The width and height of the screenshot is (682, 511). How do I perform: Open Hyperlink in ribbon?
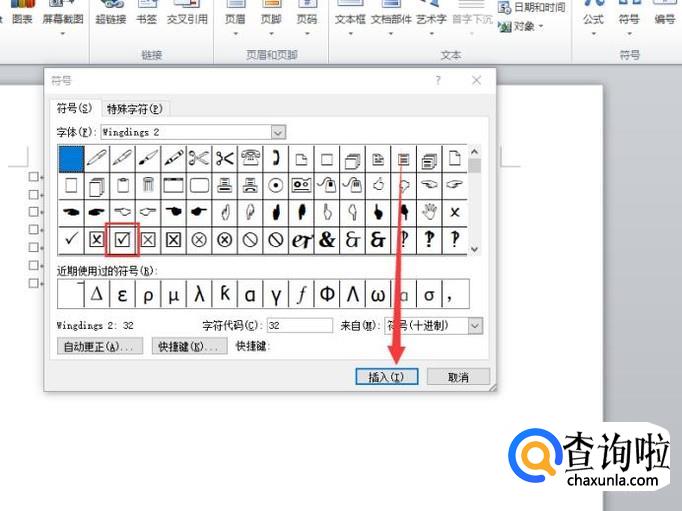click(x=111, y=13)
